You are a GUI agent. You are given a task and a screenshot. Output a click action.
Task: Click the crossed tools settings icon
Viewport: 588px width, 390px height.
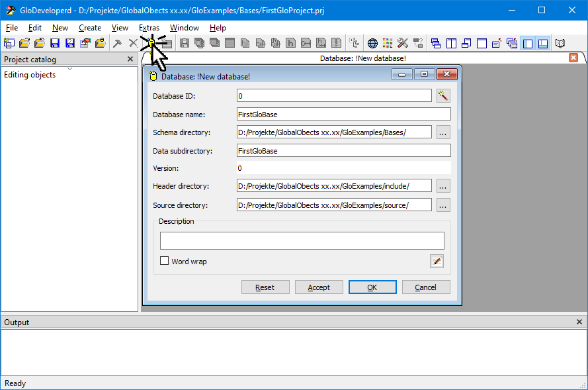pyautogui.click(x=403, y=43)
